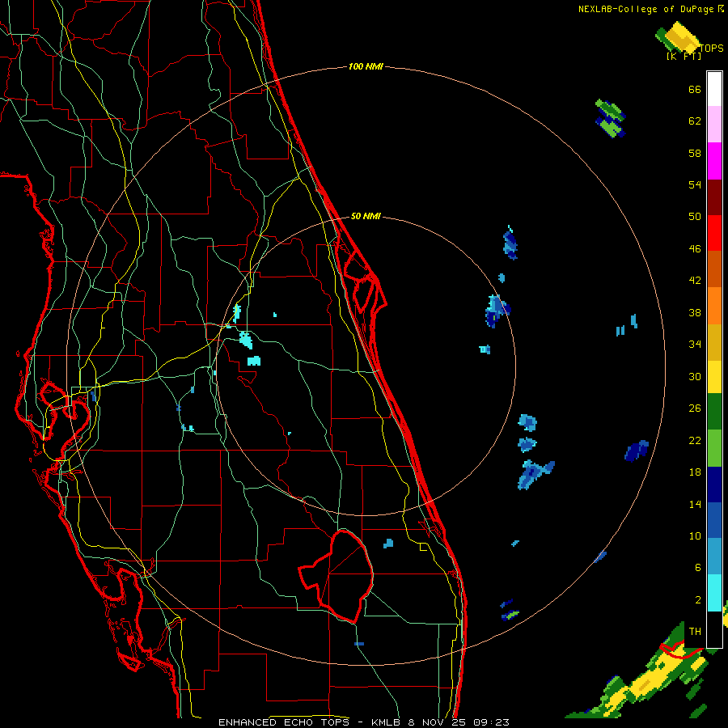The image size is (728, 728).
Task: Select the dark orange legend swatch
Action: (x=714, y=269)
